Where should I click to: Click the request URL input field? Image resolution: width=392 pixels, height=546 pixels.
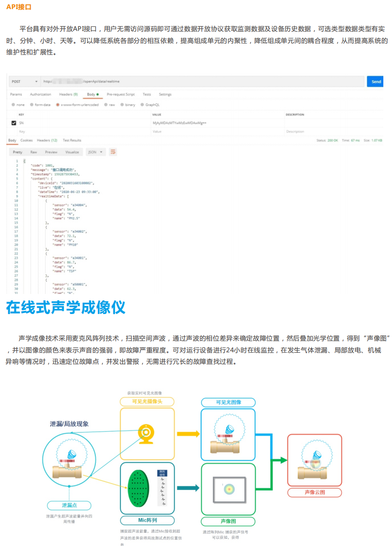click(x=201, y=82)
